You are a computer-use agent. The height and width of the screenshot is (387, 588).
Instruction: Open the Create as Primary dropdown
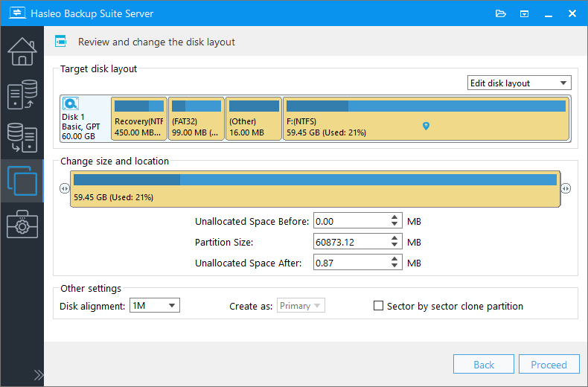(301, 306)
